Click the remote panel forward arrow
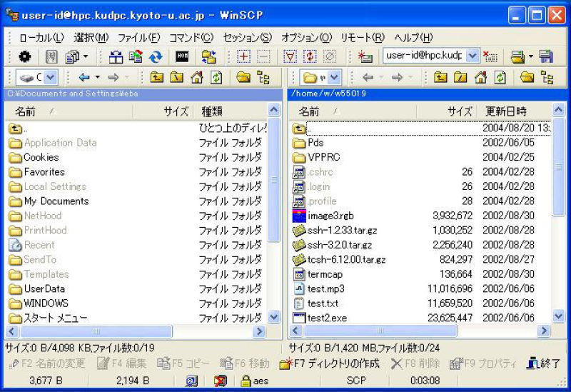 [398, 77]
